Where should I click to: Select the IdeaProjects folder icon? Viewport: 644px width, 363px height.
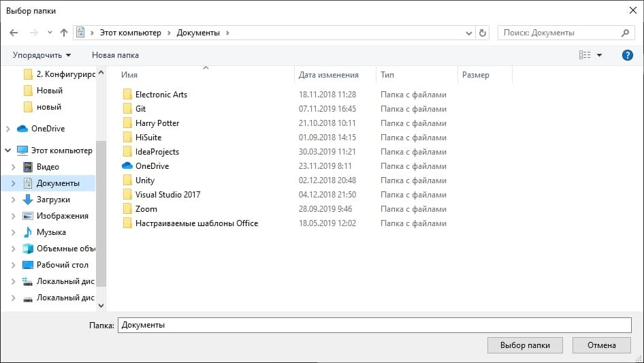click(127, 152)
